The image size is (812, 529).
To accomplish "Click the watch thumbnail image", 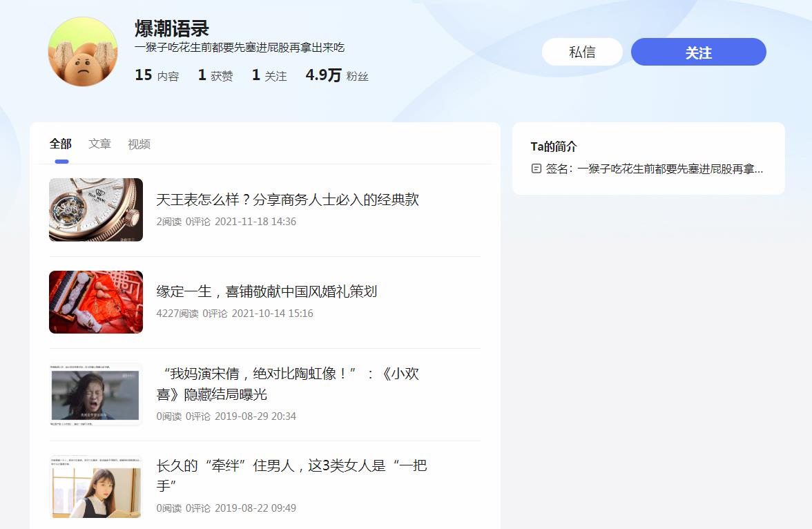I will [96, 210].
